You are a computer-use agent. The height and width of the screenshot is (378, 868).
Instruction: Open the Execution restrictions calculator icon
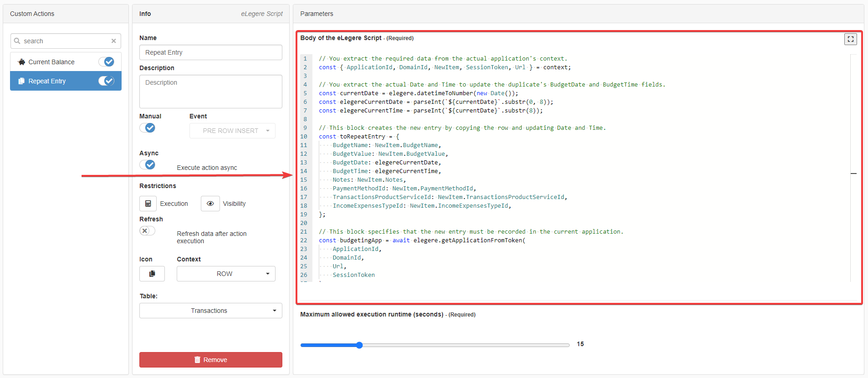(x=148, y=204)
